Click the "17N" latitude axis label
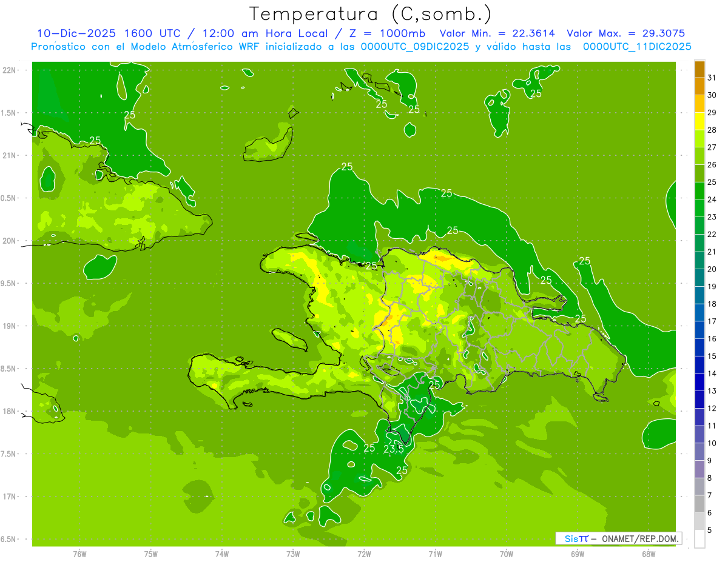Image resolution: width=728 pixels, height=562 pixels. click(x=10, y=497)
